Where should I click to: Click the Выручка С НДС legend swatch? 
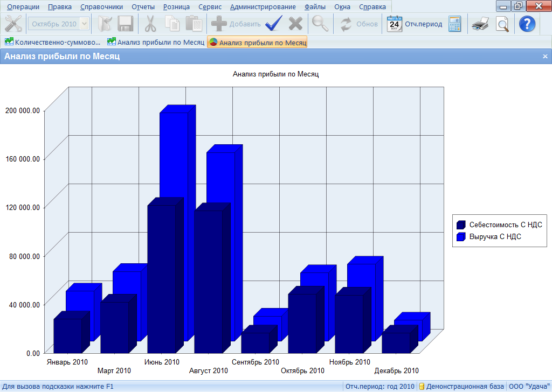(x=461, y=236)
